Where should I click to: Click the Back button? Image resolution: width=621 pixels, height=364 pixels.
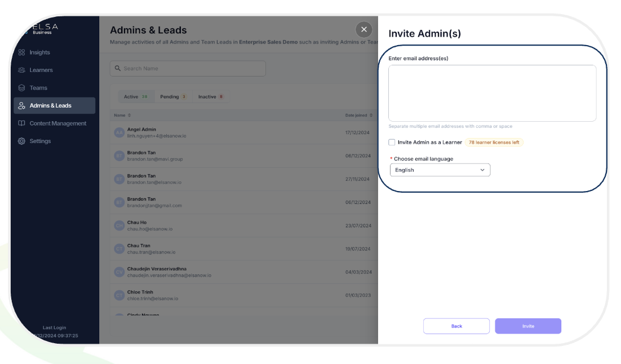(x=456, y=326)
